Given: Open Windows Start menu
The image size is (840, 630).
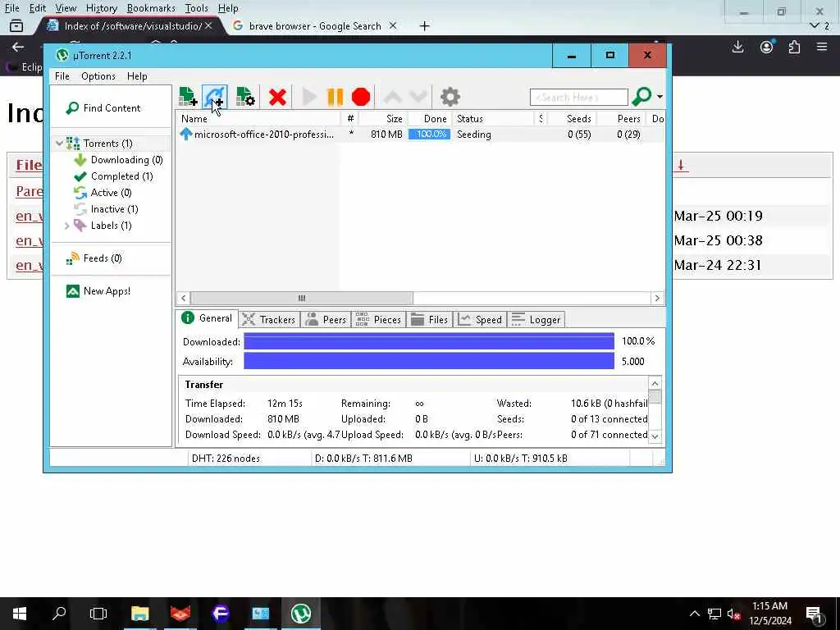Looking at the screenshot, I should [20, 614].
